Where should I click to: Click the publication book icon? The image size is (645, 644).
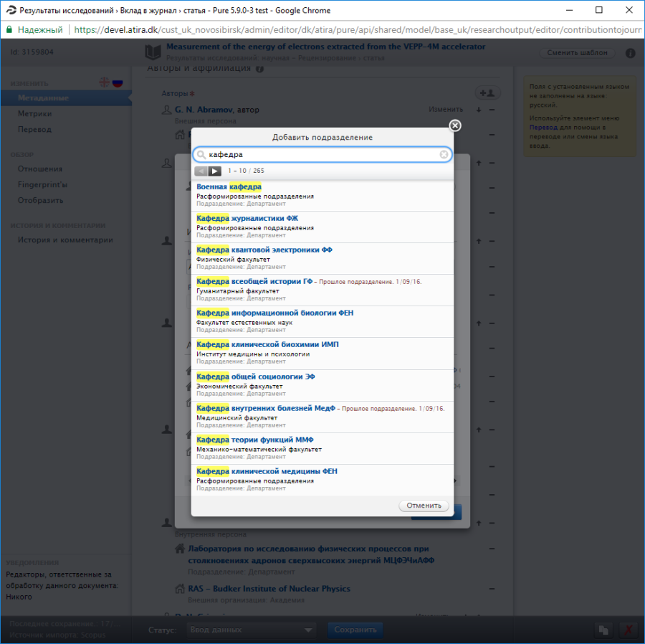[x=153, y=52]
